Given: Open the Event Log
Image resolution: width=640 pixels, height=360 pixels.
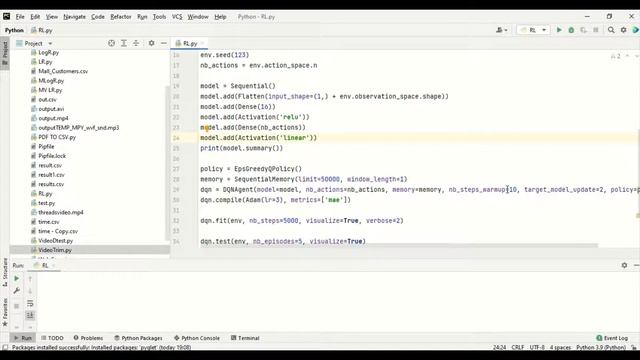Looking at the screenshot, I should coord(612,338).
